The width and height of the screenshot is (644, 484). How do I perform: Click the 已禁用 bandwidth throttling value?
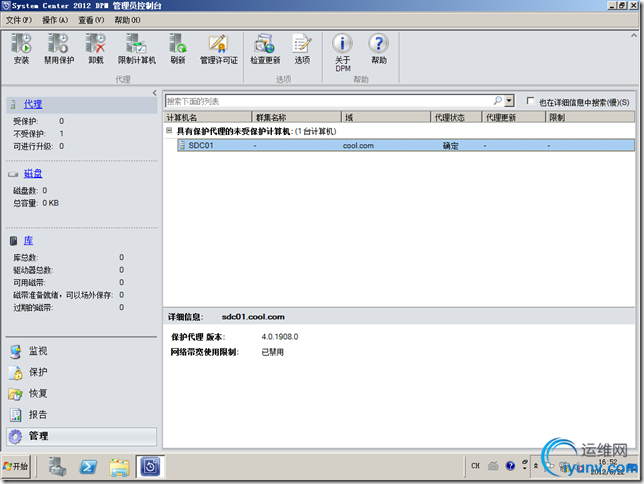[273, 353]
